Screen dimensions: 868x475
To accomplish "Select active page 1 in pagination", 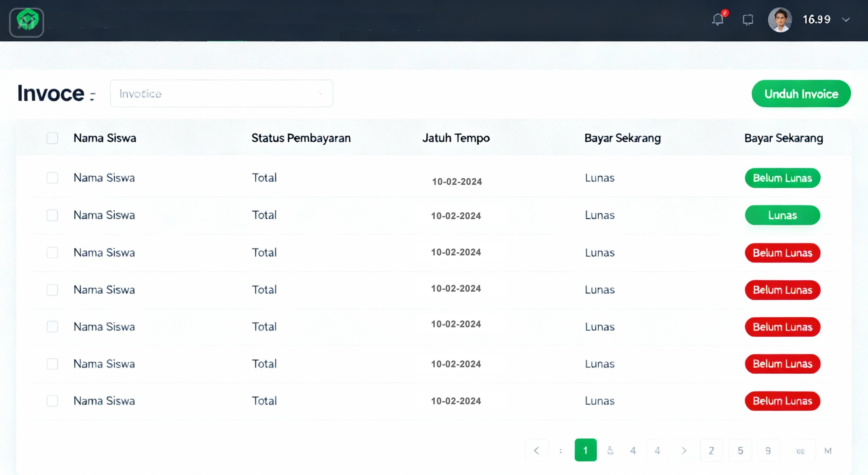I will pyautogui.click(x=585, y=450).
